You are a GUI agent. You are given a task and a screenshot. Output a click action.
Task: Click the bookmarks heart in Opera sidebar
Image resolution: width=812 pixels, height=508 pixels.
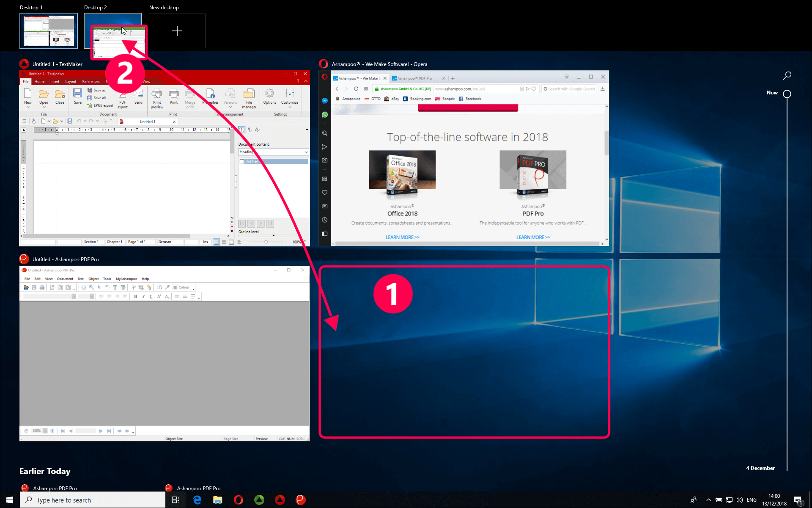pos(325,193)
